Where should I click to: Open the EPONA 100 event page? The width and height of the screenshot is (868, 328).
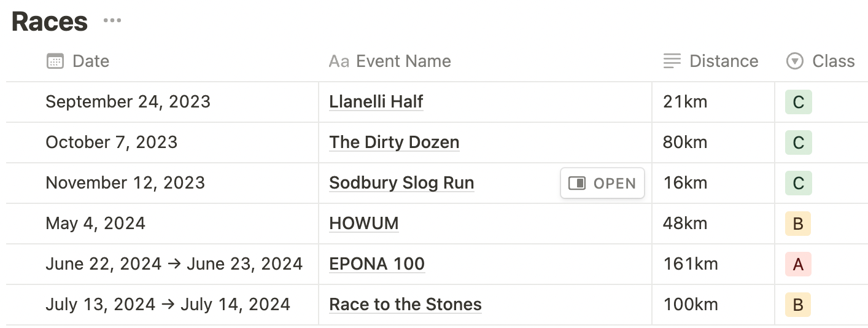pyautogui.click(x=377, y=264)
